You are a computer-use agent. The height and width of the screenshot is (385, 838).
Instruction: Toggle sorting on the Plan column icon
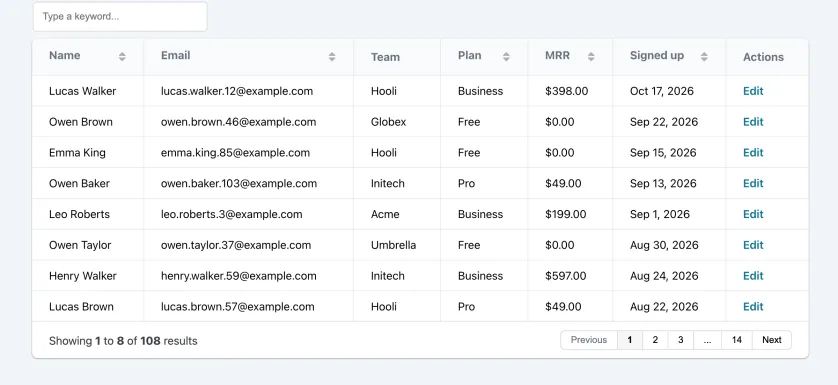[x=506, y=57]
